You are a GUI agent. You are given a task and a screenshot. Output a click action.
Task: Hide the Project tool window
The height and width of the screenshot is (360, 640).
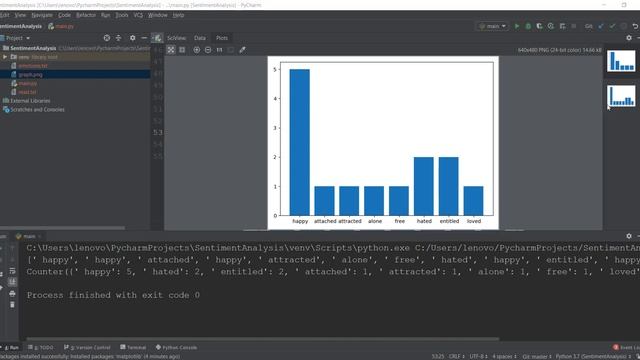pyautogui.click(x=144, y=38)
